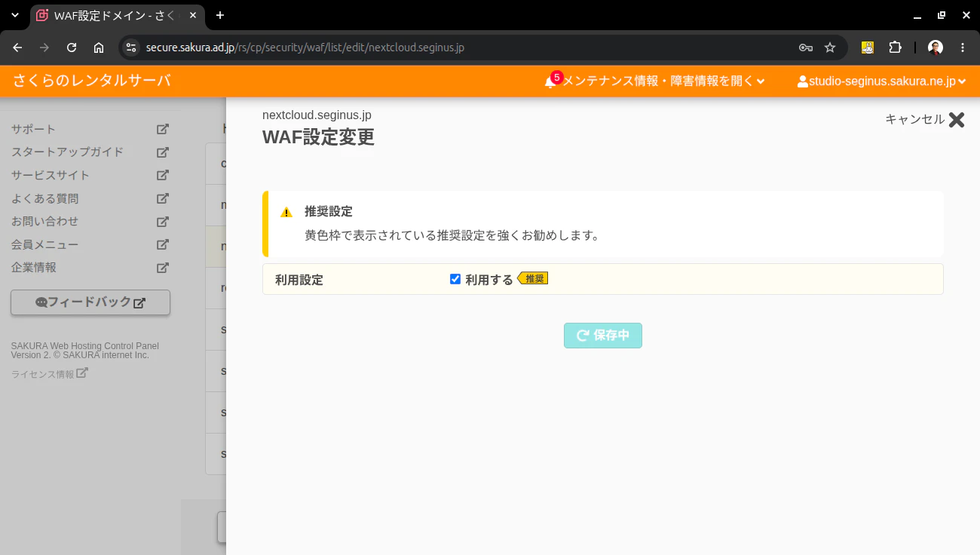The height and width of the screenshot is (555, 980).
Task: Open the tab search dropdown arrow
Action: [15, 15]
